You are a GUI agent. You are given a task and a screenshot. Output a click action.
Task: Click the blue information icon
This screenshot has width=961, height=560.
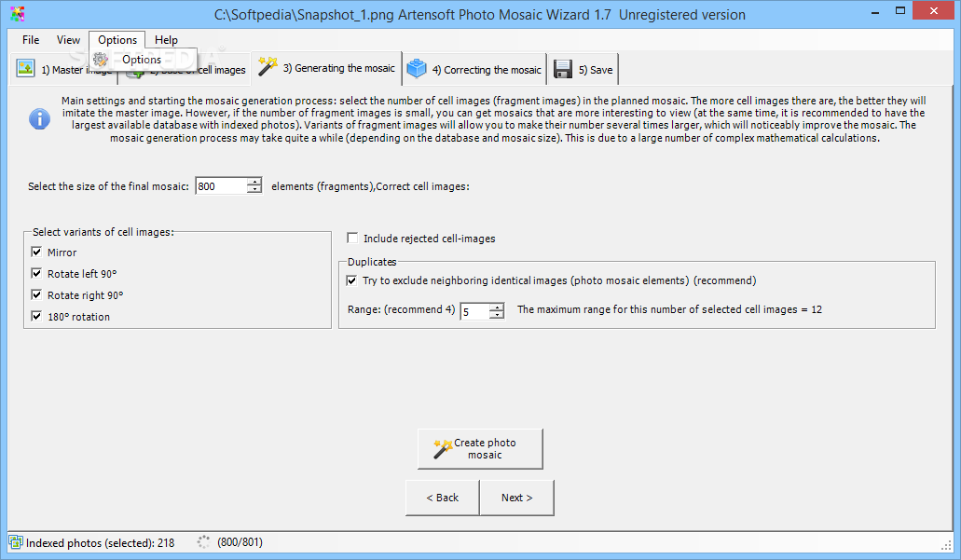pos(40,119)
